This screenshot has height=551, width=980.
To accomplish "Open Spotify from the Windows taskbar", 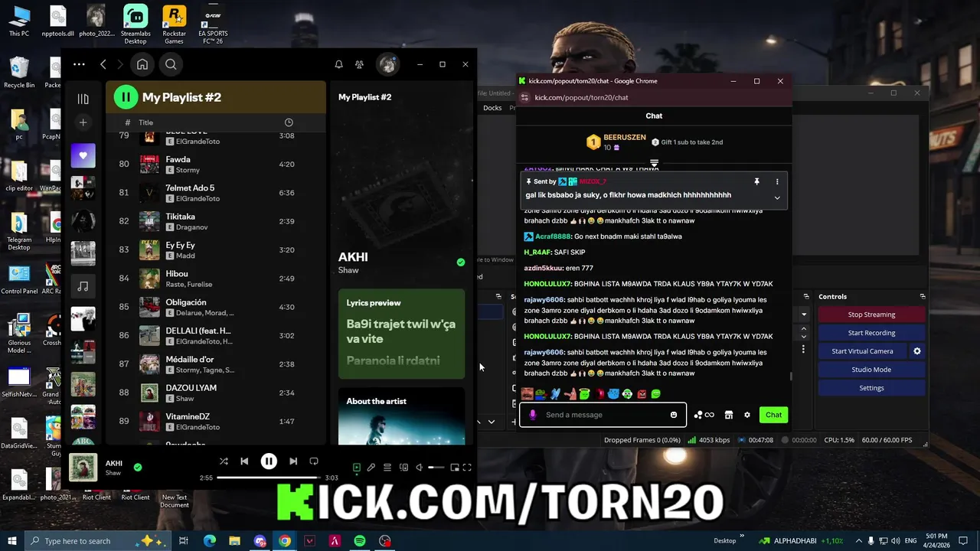I will pos(360,541).
